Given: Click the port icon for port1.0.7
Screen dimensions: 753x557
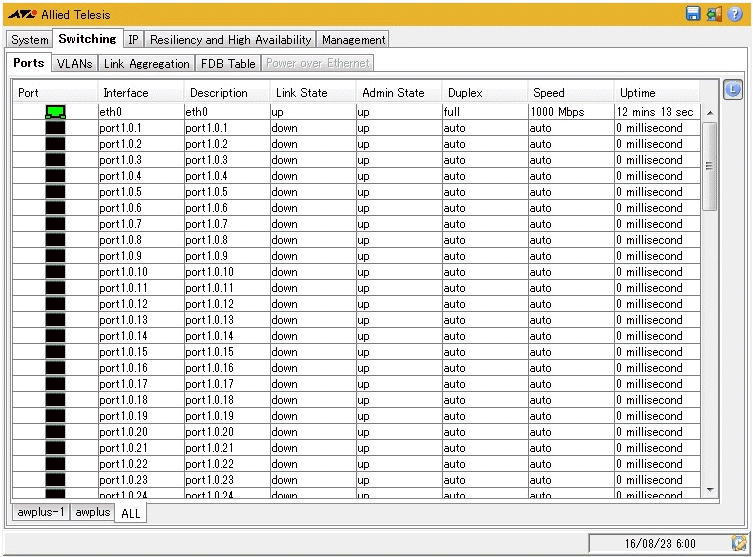Looking at the screenshot, I should click(x=55, y=224).
